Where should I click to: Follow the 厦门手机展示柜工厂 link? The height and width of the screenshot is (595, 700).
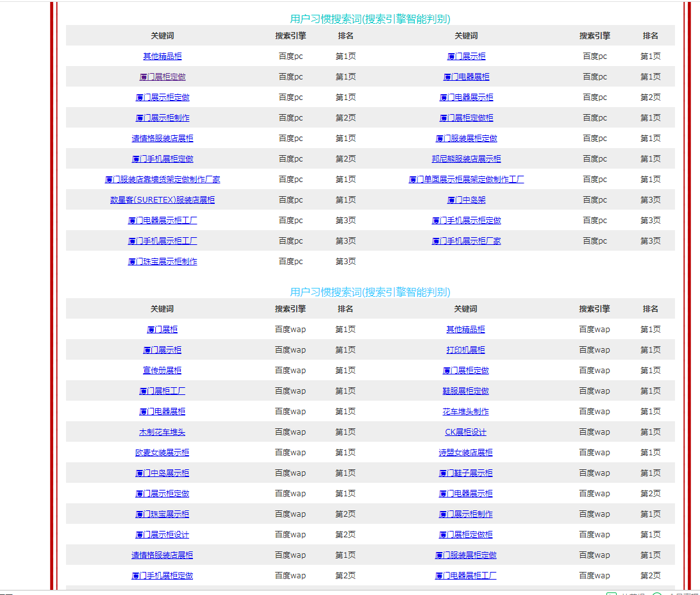[x=162, y=241]
